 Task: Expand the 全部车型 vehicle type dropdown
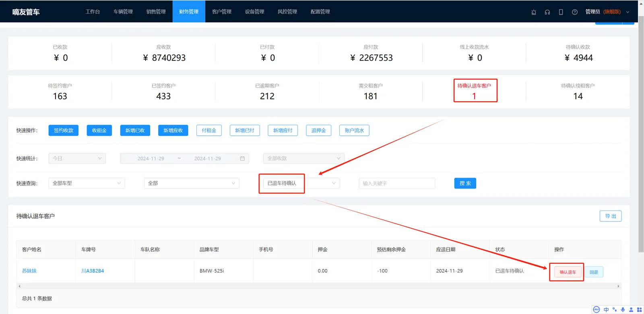(87, 183)
